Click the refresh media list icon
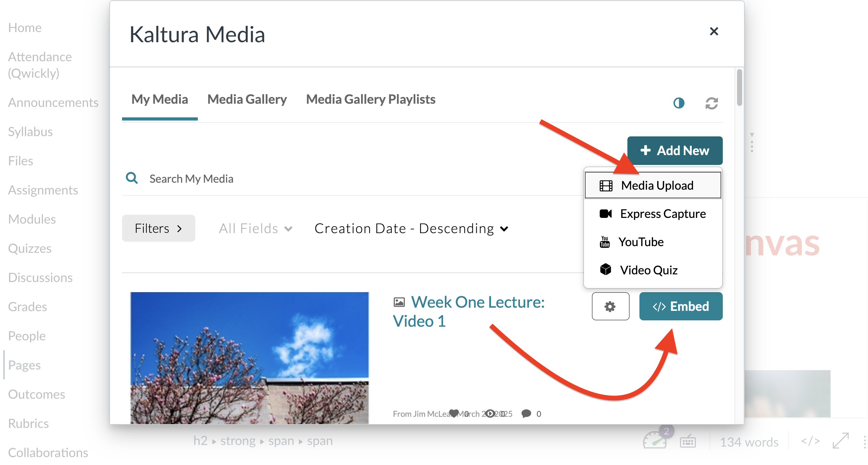868x465 pixels. click(711, 103)
